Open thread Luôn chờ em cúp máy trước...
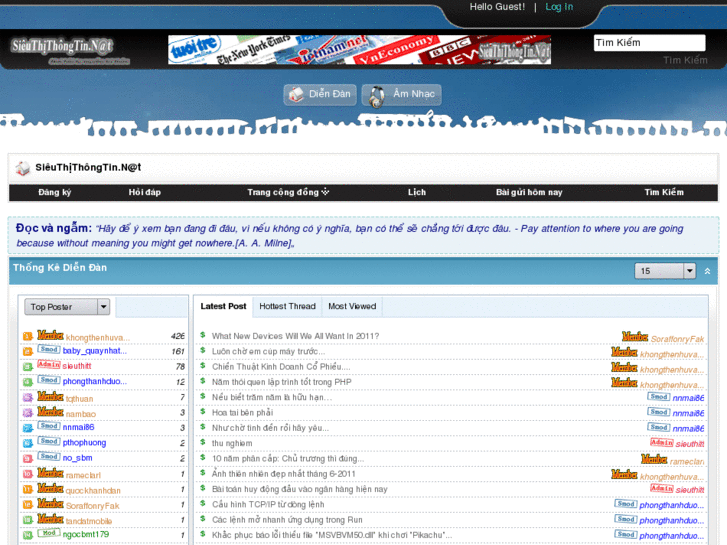Viewport: 727px width, 545px height. [268, 351]
